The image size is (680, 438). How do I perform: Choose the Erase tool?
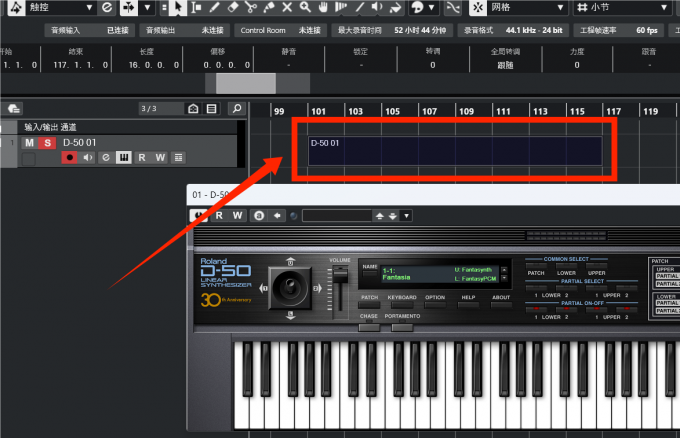[233, 7]
